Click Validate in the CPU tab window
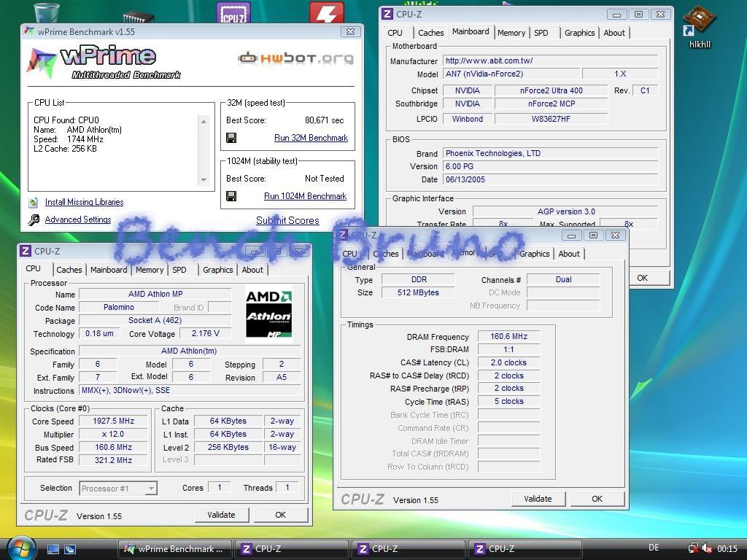This screenshot has width=747, height=560. (x=222, y=515)
